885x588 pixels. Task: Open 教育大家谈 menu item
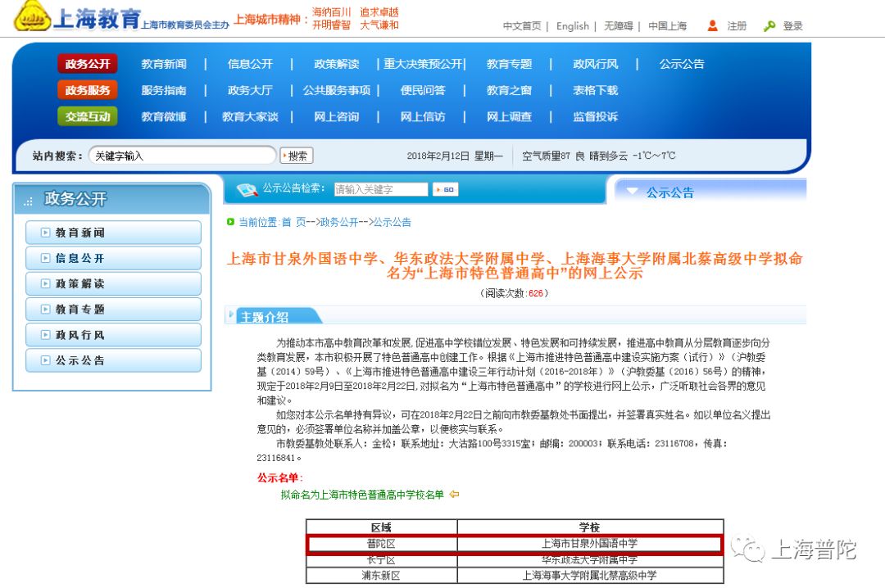tap(250, 117)
